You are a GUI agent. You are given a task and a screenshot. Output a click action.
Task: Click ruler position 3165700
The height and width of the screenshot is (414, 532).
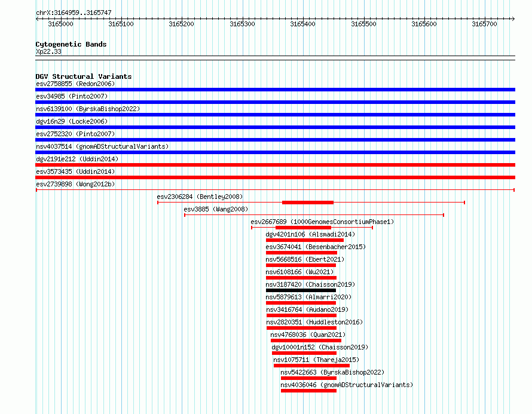pos(485,24)
